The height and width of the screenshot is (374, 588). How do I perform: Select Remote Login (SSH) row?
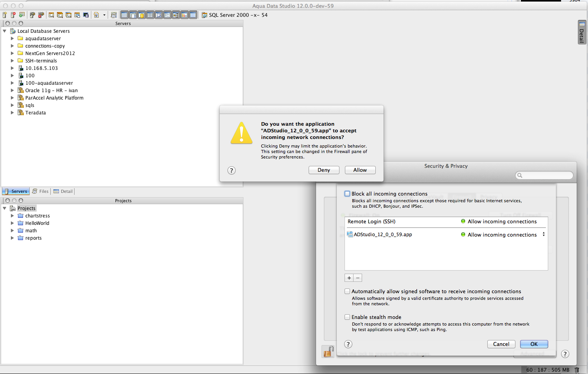[446, 221]
